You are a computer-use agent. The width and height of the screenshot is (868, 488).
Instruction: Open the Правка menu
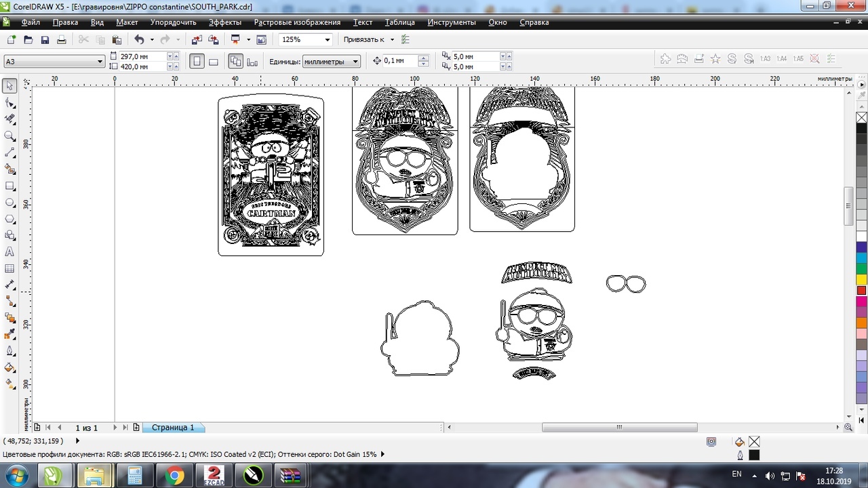(65, 22)
